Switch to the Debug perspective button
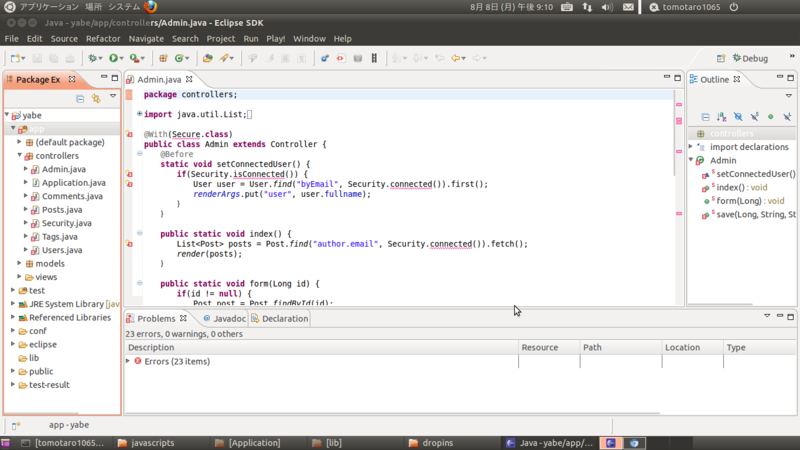Image resolution: width=800 pixels, height=450 pixels. [750, 58]
